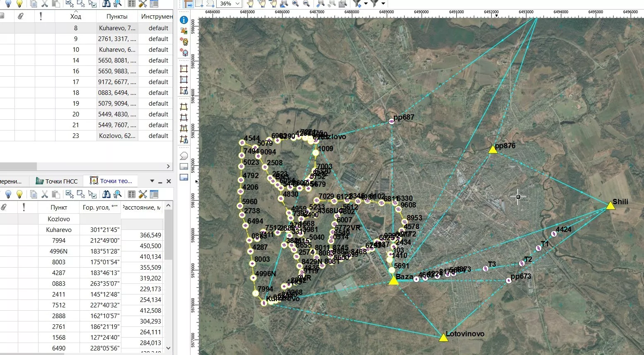Screen dimensions: 644x355
Task: Click the polygon shape icon in the vertical toolbar
Action: tap(184, 156)
